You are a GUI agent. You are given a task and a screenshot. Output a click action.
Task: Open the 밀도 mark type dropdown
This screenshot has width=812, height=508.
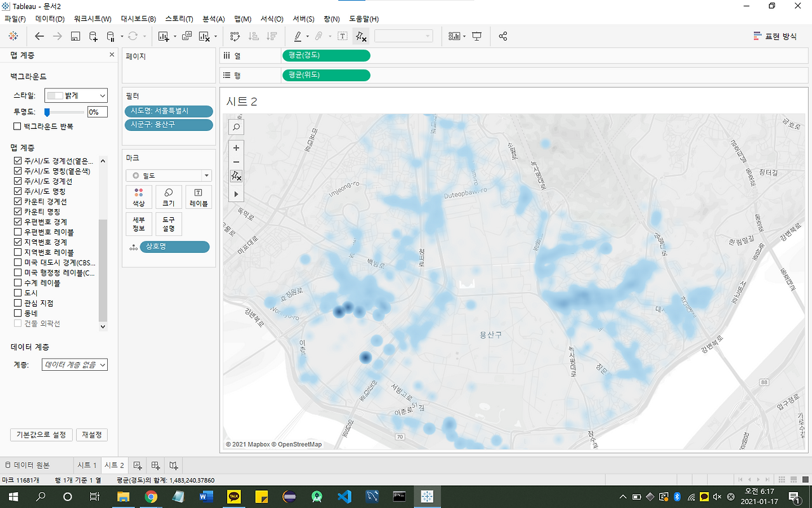[x=169, y=175]
